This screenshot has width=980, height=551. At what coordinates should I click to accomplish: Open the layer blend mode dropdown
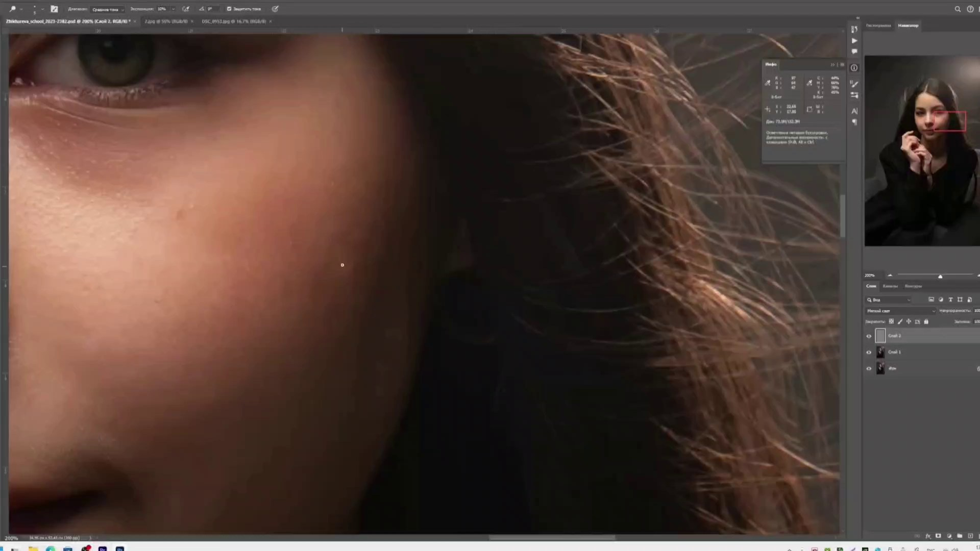[901, 311]
